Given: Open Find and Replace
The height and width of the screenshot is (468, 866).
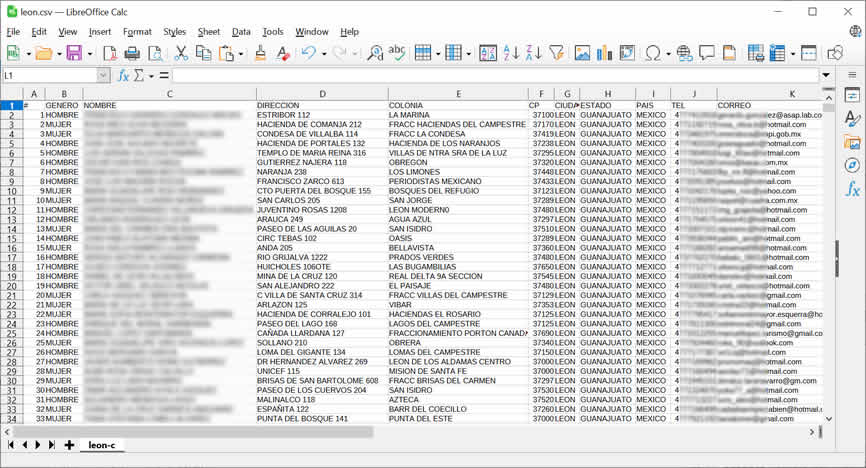Looking at the screenshot, I should click(x=375, y=53).
